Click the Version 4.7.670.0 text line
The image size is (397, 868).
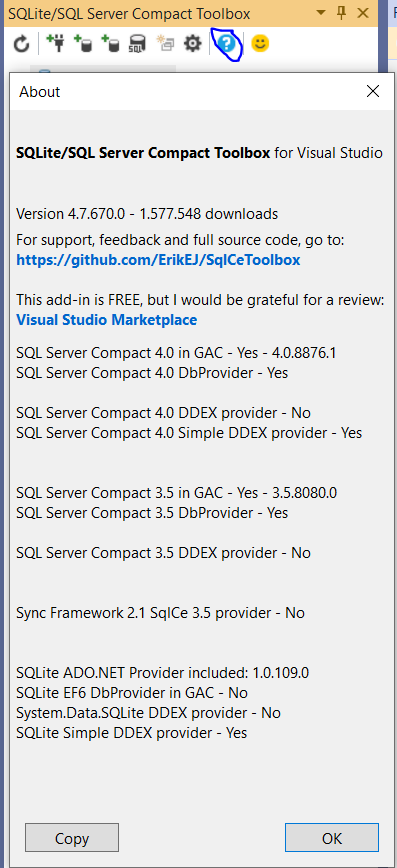click(147, 214)
